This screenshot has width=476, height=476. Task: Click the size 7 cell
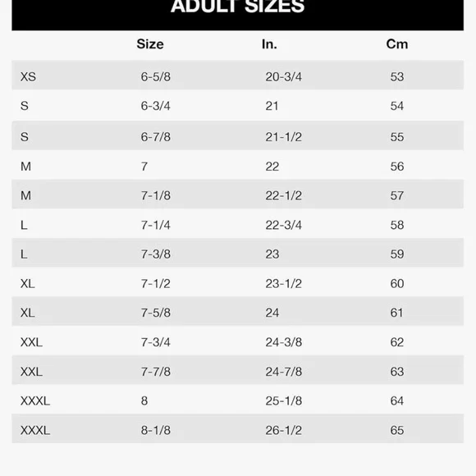click(144, 167)
